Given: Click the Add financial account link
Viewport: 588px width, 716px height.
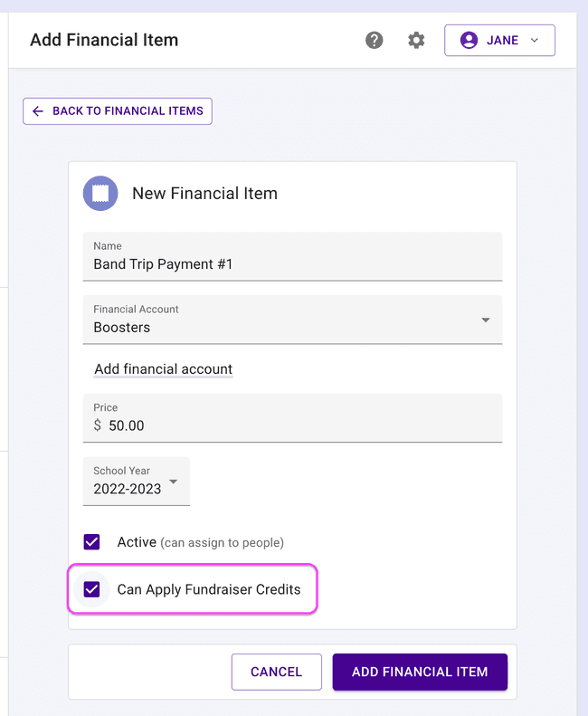Looking at the screenshot, I should pos(164,369).
